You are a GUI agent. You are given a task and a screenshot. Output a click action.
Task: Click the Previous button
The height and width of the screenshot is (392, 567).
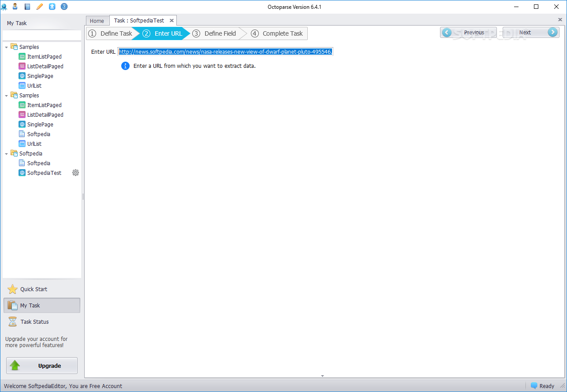[468, 33]
